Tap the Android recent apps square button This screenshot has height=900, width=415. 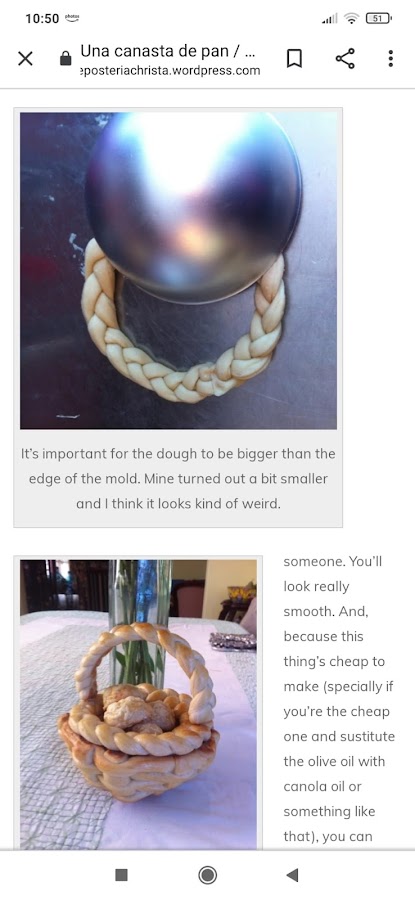pos(121,875)
